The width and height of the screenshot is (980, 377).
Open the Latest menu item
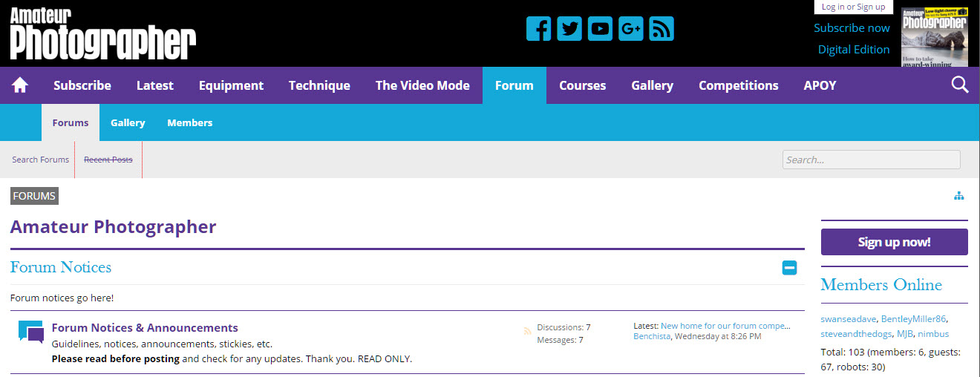[155, 85]
